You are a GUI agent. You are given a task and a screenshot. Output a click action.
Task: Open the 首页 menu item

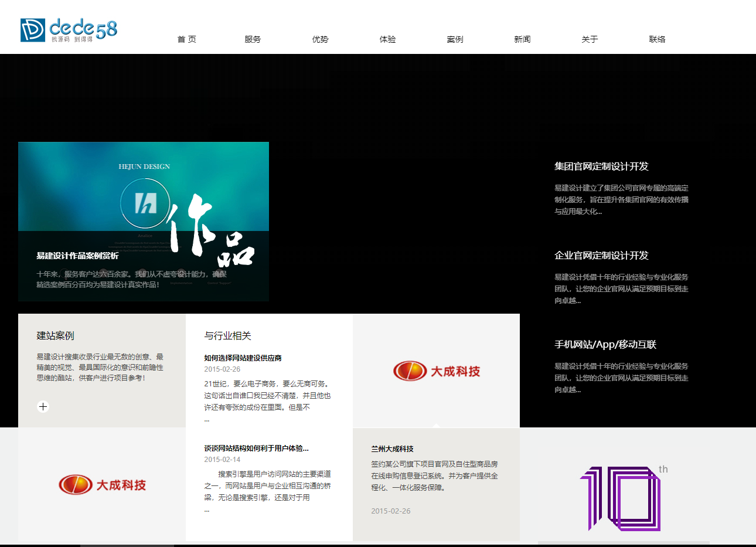tap(186, 39)
